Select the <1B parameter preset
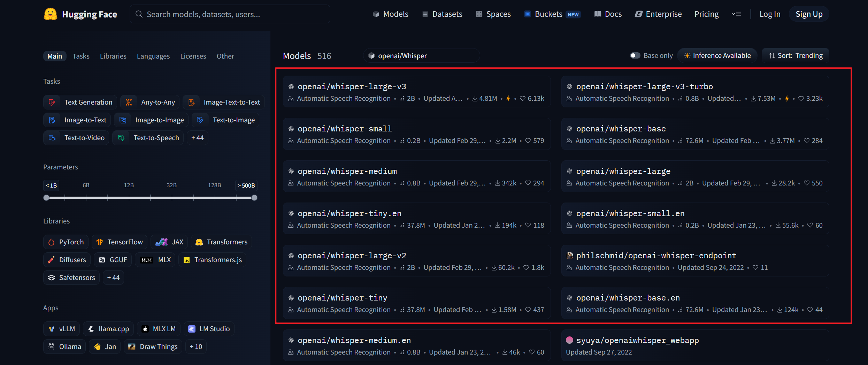This screenshot has height=365, width=868. pos(51,185)
